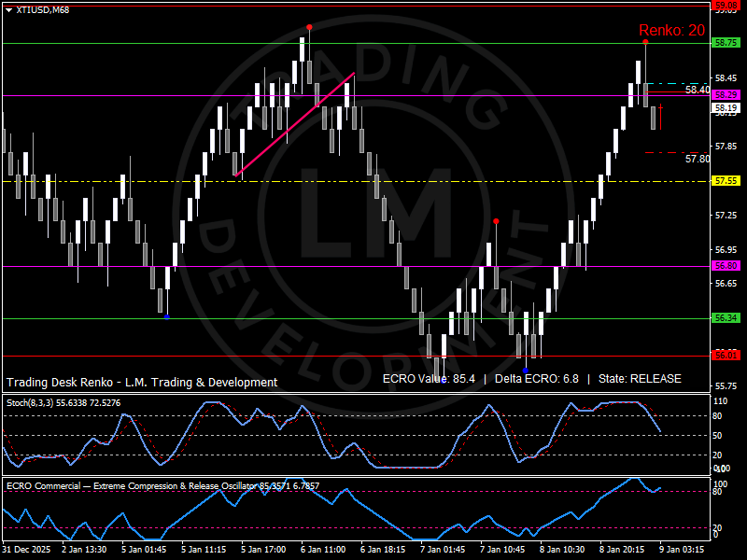Viewport: 747px width, 560px height.
Task: Click the red 59.08 price tag
Action: pos(726,6)
